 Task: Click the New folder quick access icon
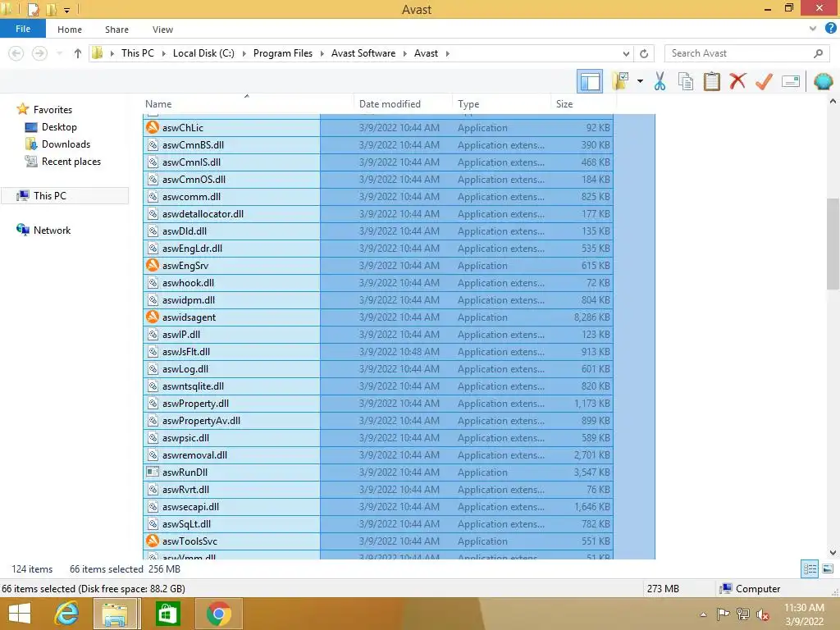tap(51, 9)
